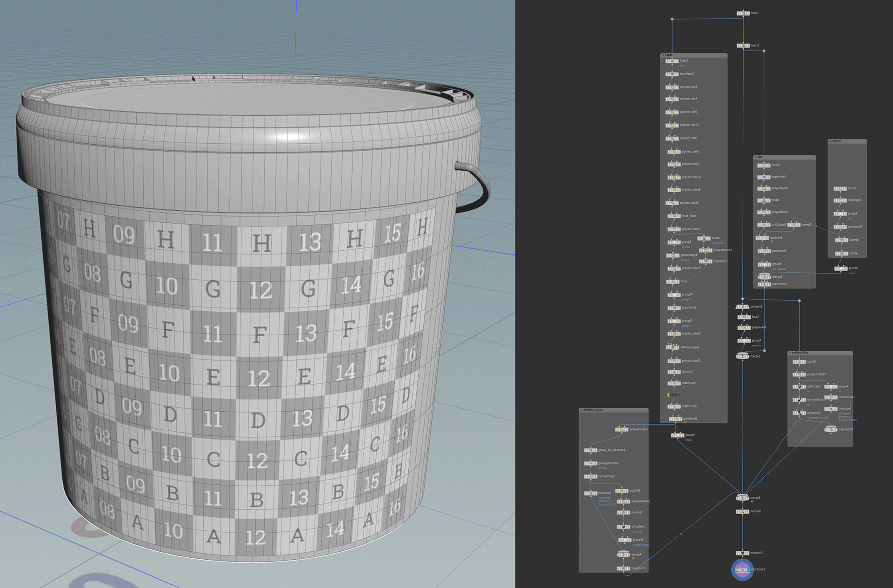Click the merge1 node
Screen dimensions: 893x588
click(x=742, y=498)
